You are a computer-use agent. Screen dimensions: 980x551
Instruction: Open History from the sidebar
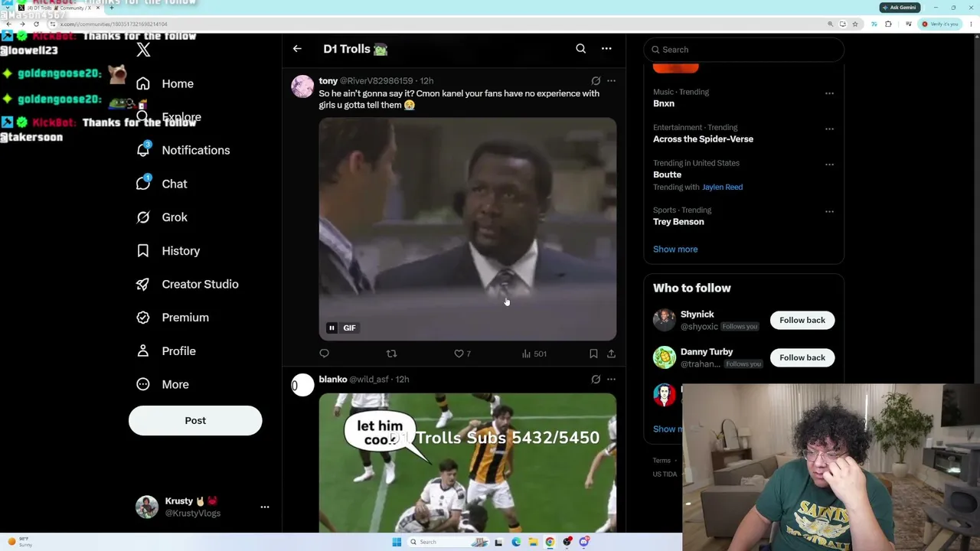tap(168, 251)
